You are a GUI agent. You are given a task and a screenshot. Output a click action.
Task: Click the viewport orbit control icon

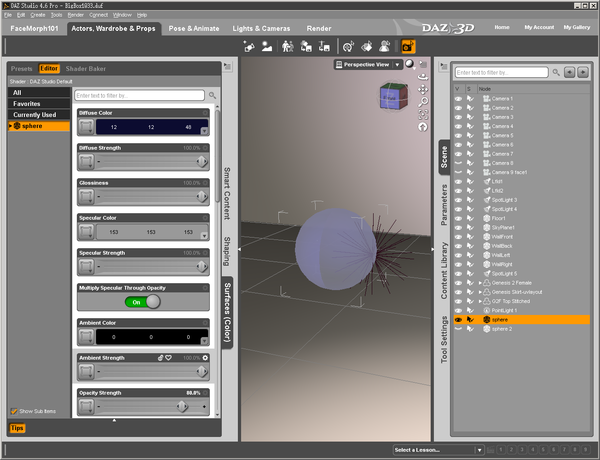click(x=423, y=77)
